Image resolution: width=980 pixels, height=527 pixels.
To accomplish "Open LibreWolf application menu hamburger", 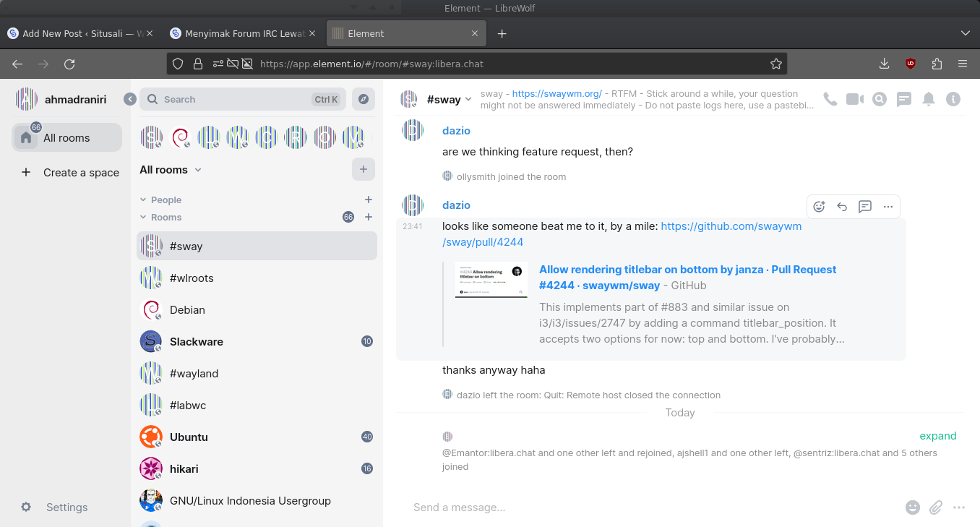I will pos(963,64).
